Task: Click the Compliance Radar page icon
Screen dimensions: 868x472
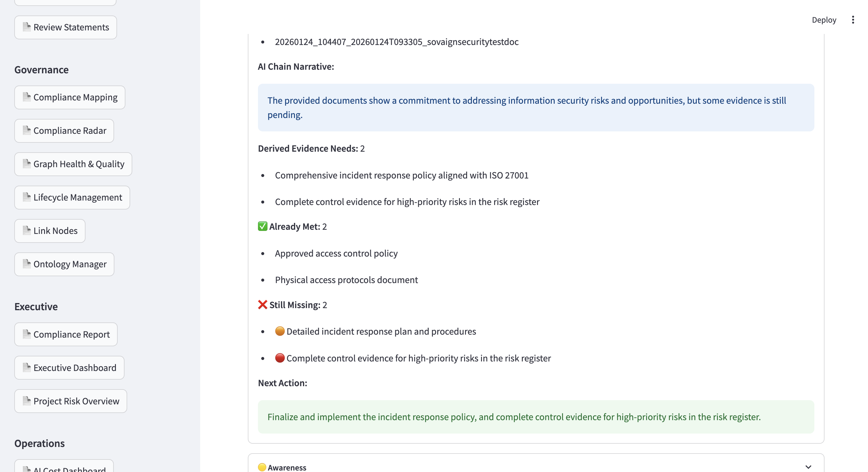Action: pos(26,131)
